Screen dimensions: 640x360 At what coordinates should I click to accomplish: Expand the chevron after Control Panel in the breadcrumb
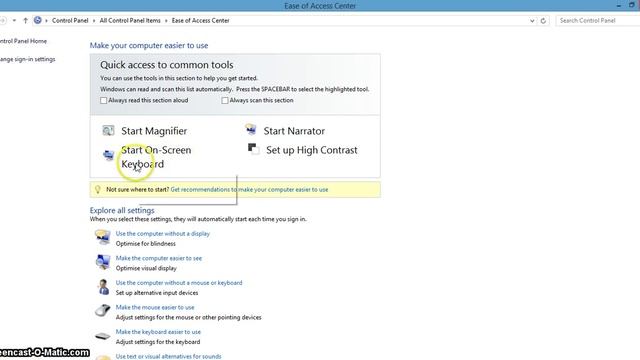[94, 20]
